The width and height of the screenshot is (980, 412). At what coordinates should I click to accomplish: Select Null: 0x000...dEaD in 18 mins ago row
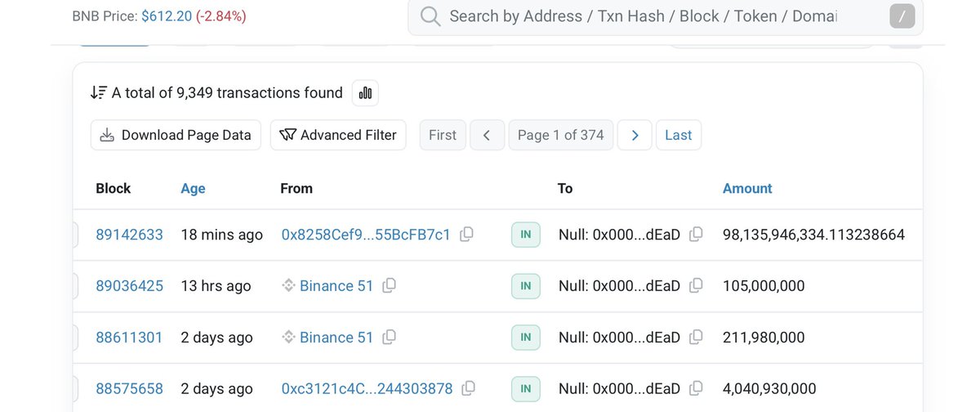pos(619,235)
